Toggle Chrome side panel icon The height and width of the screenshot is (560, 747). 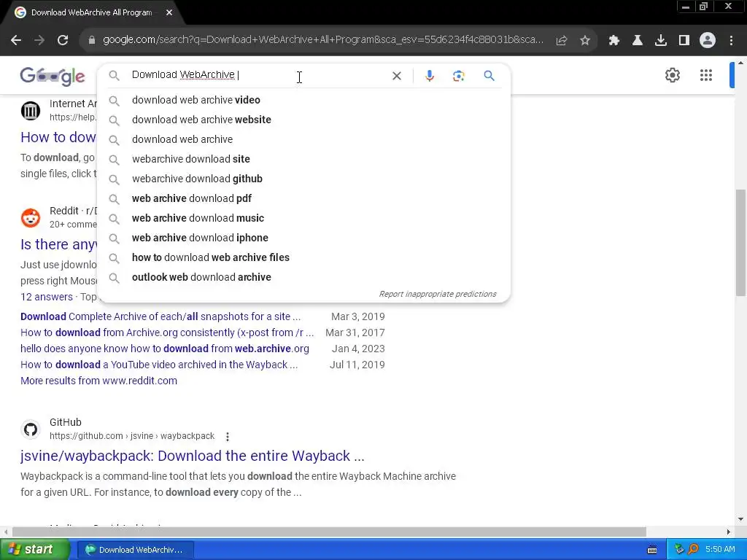coord(684,41)
